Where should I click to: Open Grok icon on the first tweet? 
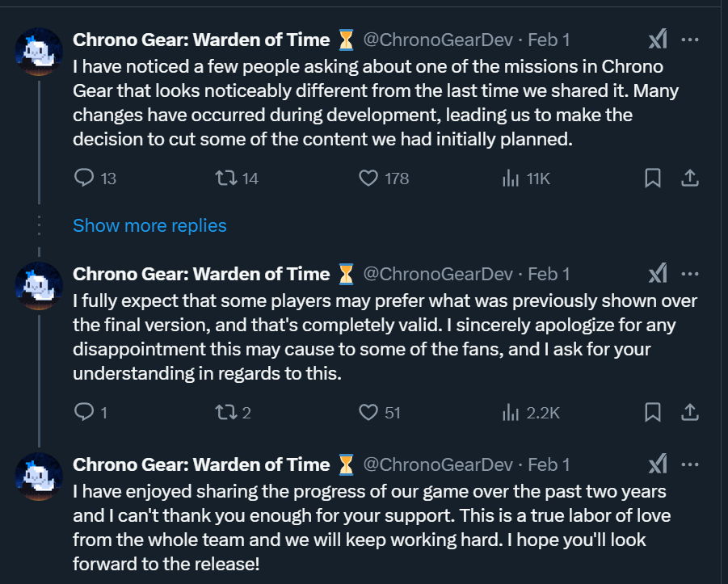658,40
